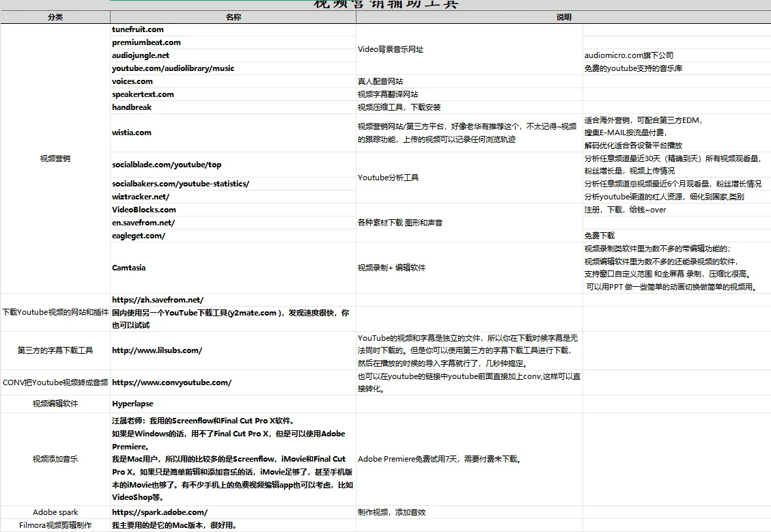Screen dimensions: 771x532
Task: Click Camtasia 视频录制类软件 note cell
Action: tap(677, 268)
